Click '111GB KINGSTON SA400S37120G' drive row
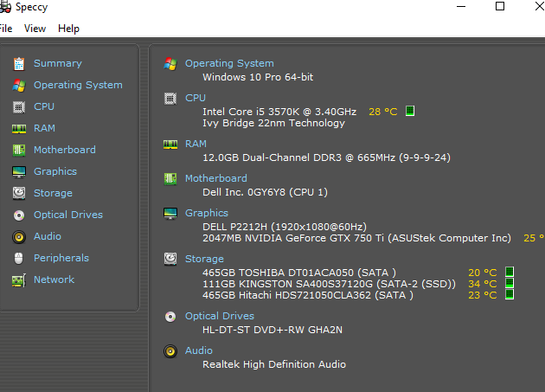This screenshot has width=545, height=392. coord(329,284)
